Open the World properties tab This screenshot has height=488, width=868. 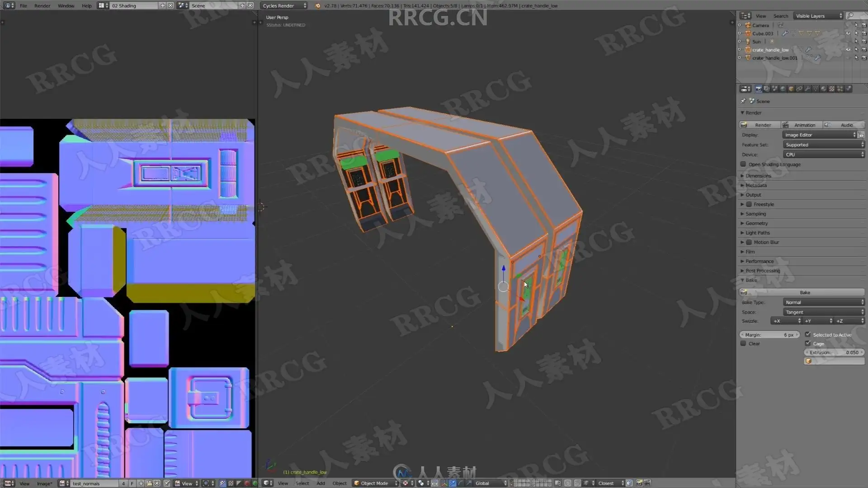(x=783, y=89)
